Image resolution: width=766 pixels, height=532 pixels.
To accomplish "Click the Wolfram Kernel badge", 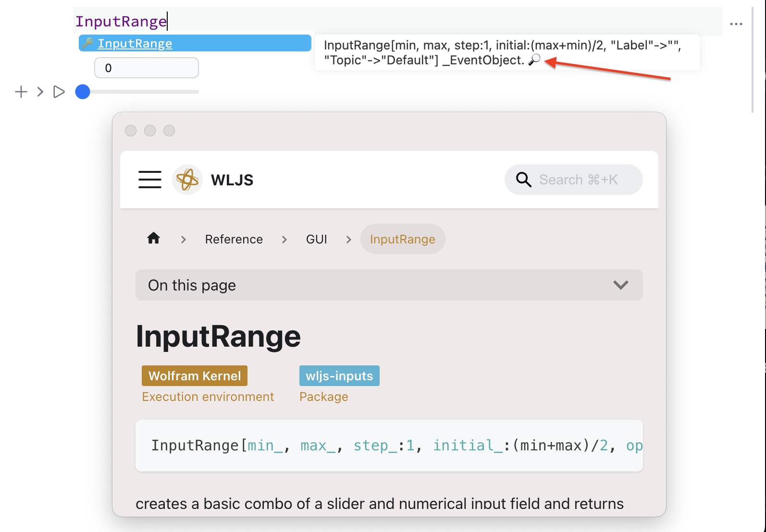I will 194,375.
